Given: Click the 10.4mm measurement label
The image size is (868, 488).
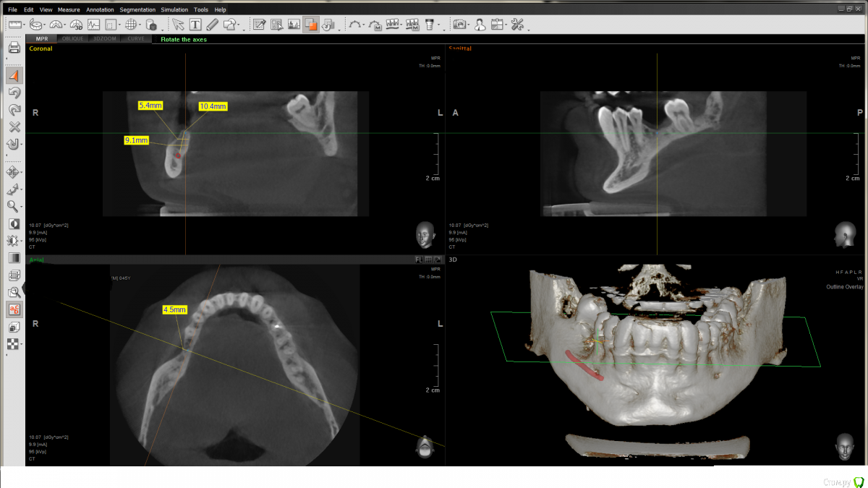Looking at the screenshot, I should pos(213,106).
